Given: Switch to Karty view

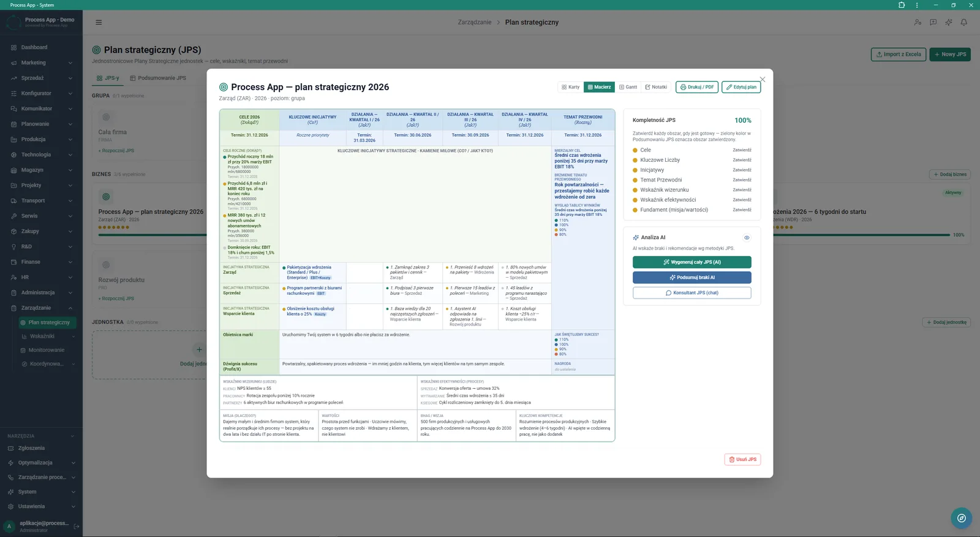Looking at the screenshot, I should click(x=570, y=87).
